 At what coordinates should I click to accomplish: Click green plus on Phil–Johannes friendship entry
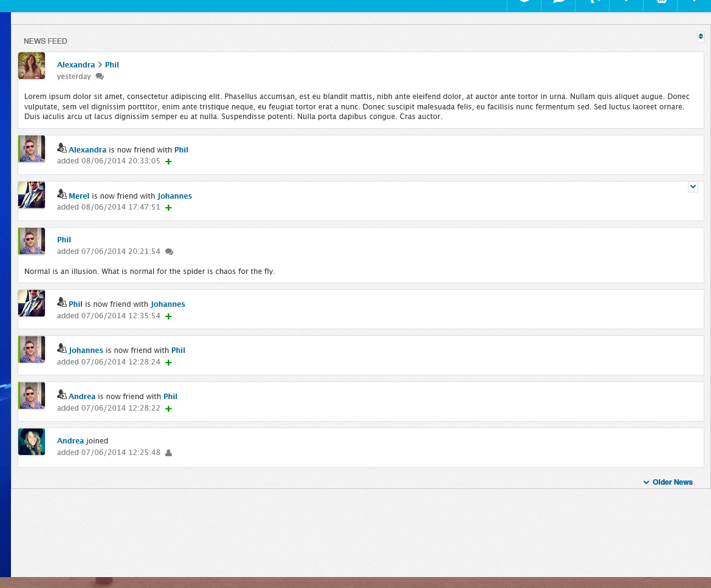coord(168,316)
